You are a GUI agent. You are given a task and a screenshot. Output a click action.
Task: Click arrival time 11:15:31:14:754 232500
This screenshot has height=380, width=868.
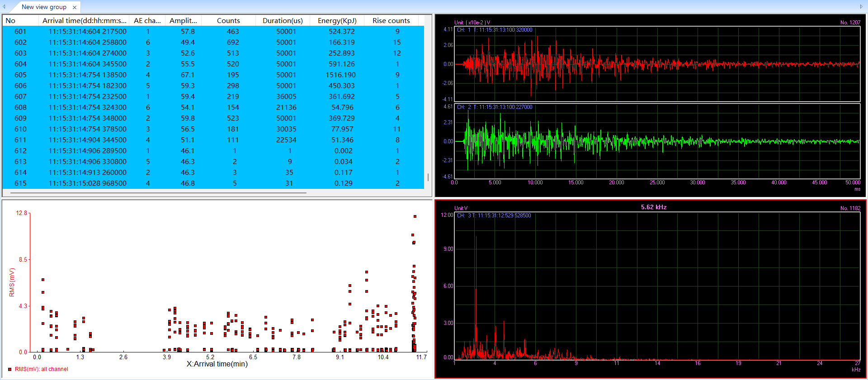(88, 97)
